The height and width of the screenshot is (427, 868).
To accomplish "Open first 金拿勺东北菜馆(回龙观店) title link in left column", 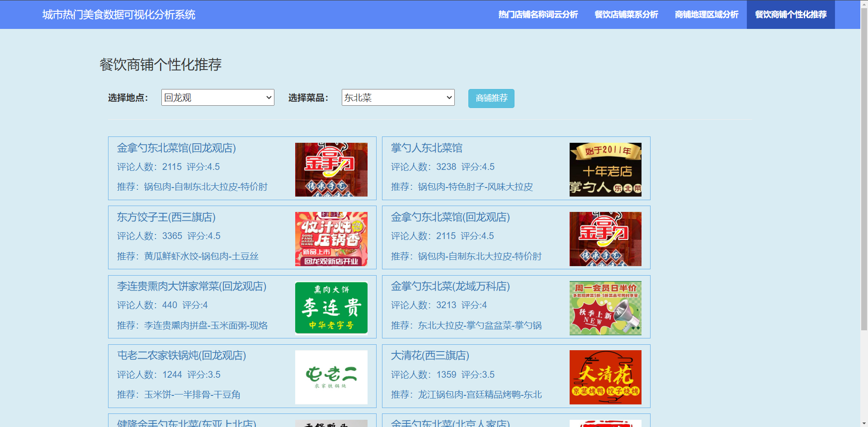I will [176, 148].
